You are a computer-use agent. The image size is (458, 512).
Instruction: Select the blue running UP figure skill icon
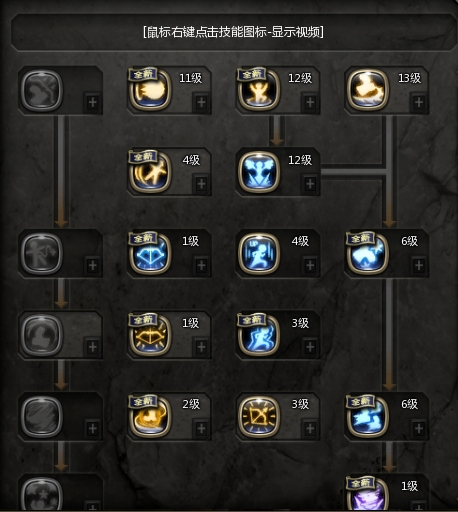click(259, 253)
